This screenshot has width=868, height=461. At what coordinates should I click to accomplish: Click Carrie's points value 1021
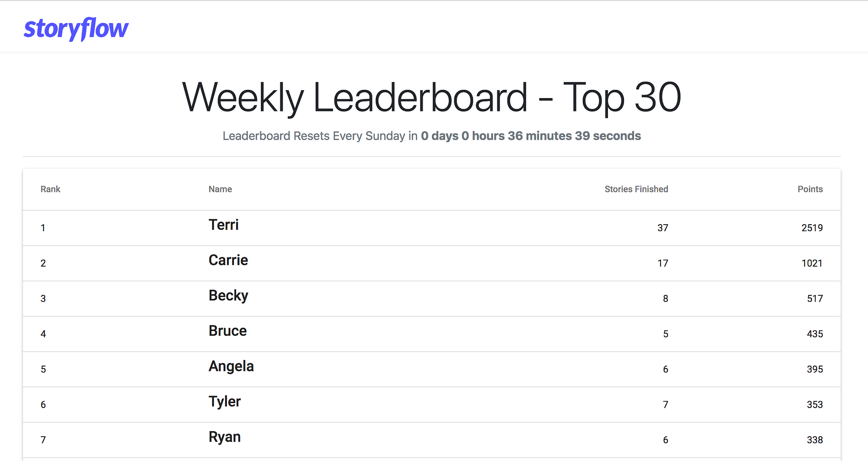(812, 263)
